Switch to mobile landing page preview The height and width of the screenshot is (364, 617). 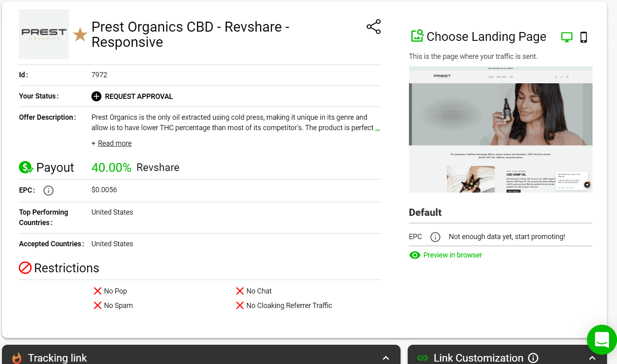point(584,37)
